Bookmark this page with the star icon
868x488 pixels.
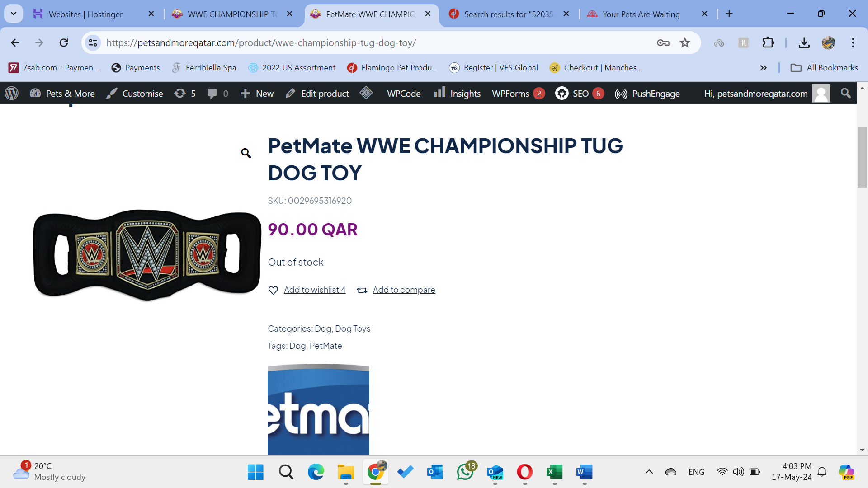click(x=685, y=43)
